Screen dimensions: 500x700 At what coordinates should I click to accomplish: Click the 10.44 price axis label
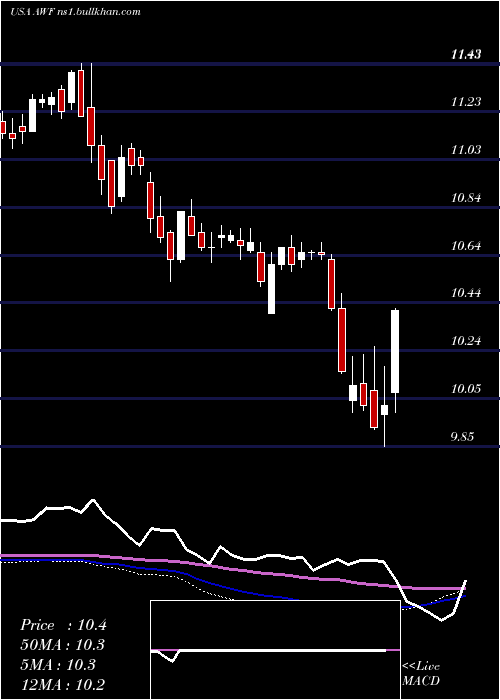(x=466, y=293)
